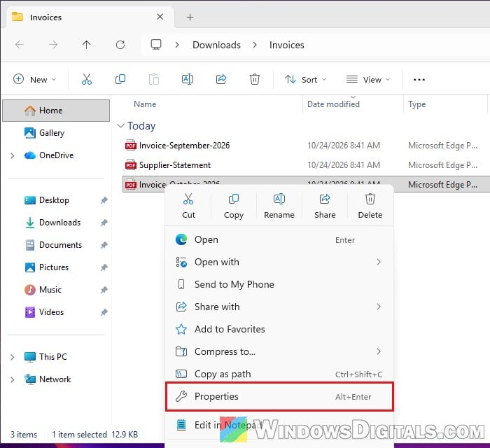Choose Copy as path
This screenshot has height=448, width=490.
pyautogui.click(x=279, y=374)
